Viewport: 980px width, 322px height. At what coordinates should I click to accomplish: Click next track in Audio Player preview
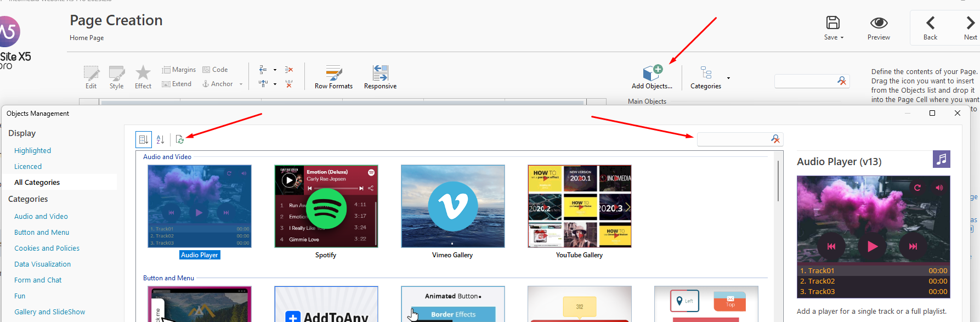click(x=913, y=246)
